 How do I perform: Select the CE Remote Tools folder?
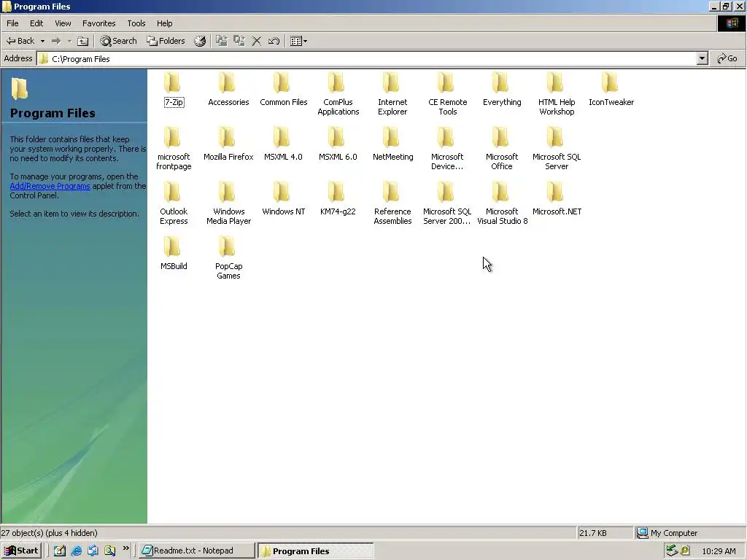(x=447, y=94)
